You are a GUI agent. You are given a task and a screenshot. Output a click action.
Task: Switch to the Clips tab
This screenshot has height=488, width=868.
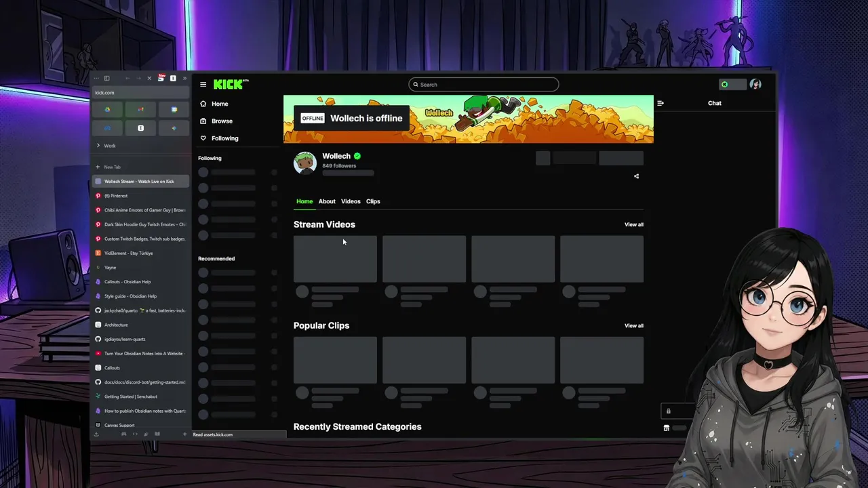(373, 201)
